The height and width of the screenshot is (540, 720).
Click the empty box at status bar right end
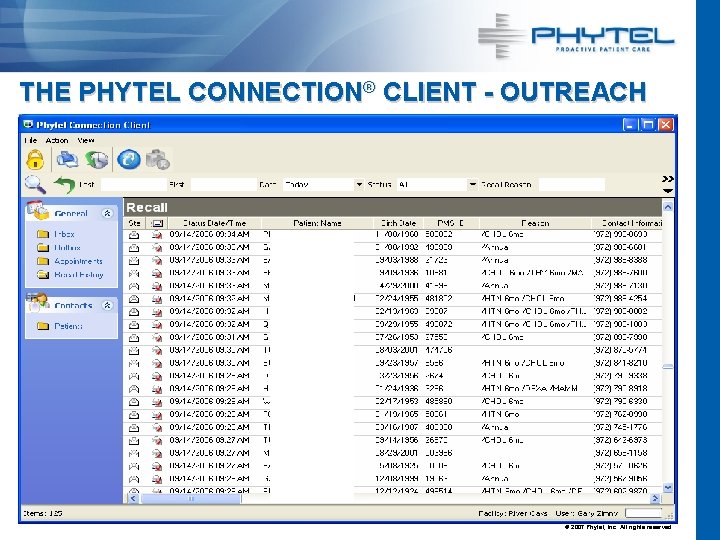[x=643, y=513]
